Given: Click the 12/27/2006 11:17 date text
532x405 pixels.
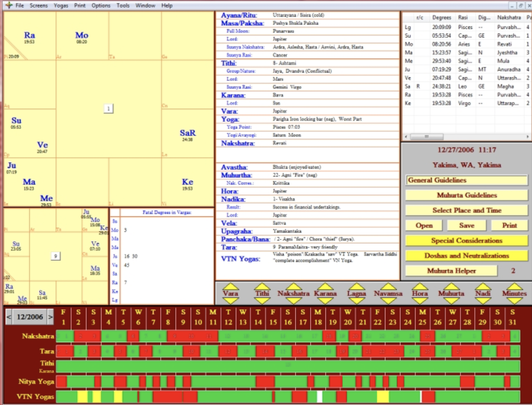Looking at the screenshot, I should pyautogui.click(x=467, y=150).
